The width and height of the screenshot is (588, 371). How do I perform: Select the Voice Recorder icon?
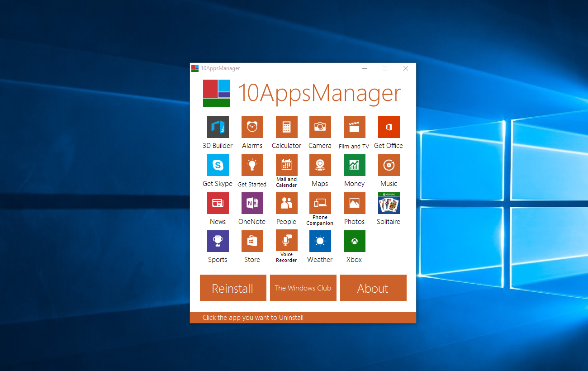click(286, 240)
